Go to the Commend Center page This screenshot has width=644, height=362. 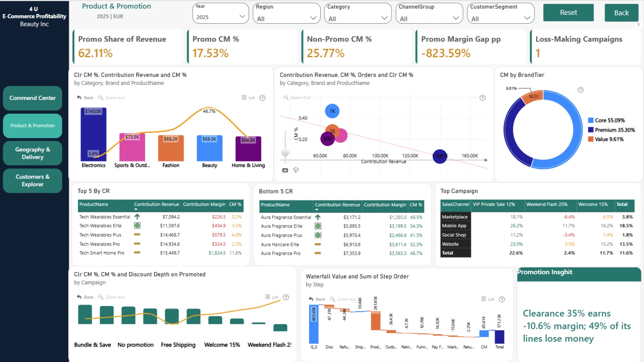[x=33, y=98]
